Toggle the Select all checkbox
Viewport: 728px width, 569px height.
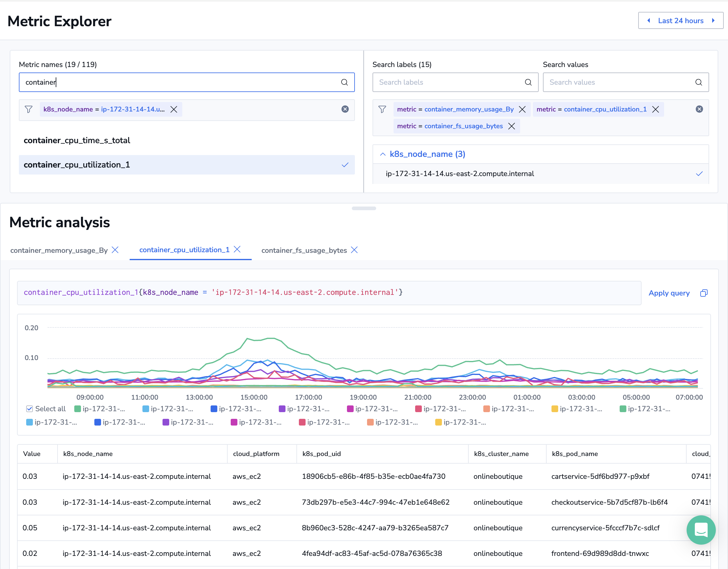point(30,408)
